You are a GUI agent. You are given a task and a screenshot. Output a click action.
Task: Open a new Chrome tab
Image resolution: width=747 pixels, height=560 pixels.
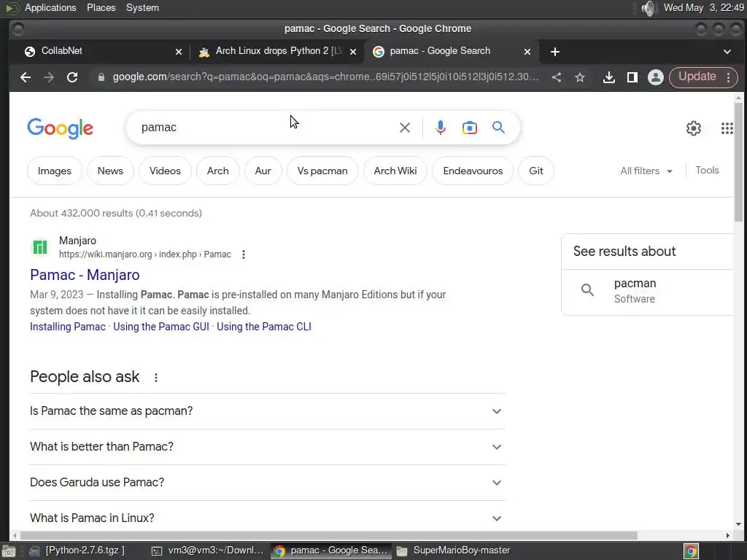pyautogui.click(x=555, y=52)
